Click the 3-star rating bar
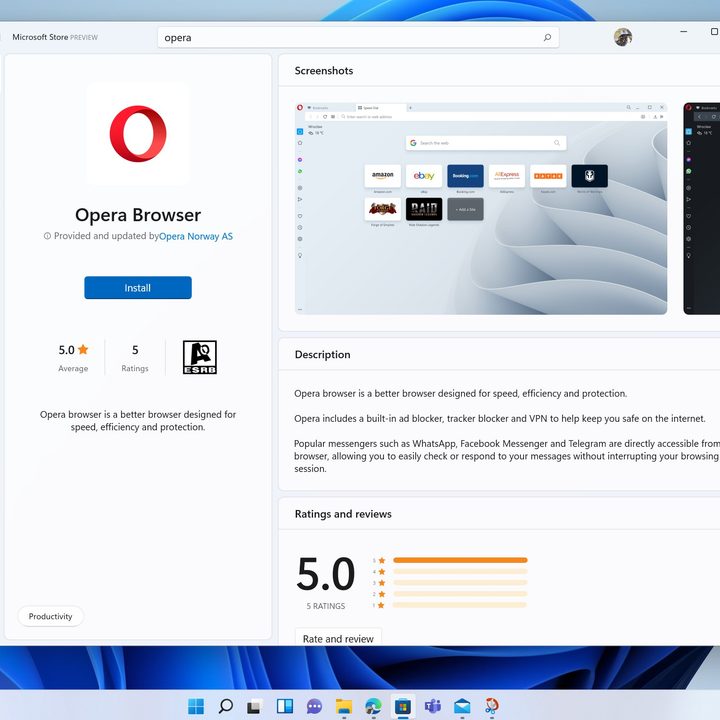This screenshot has width=720, height=720. 460,583
